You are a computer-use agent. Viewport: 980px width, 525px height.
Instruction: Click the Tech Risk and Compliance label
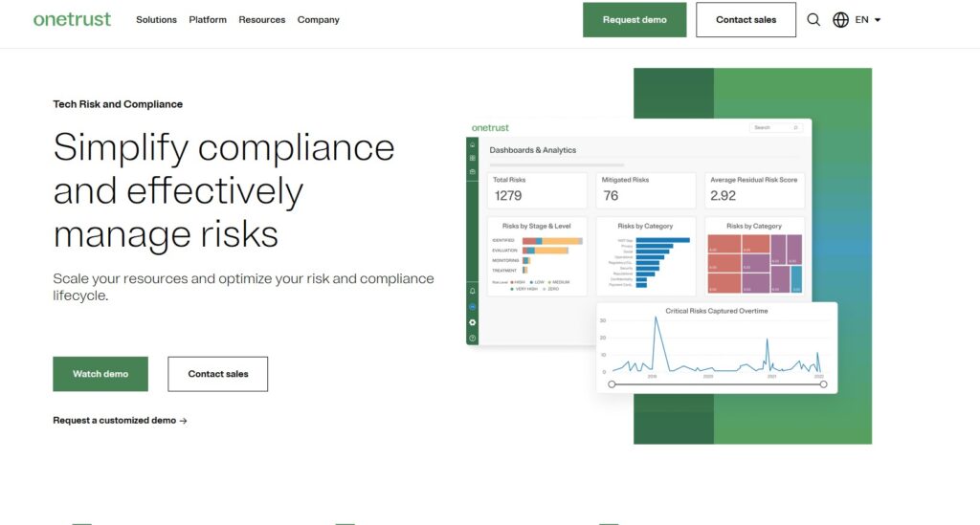[118, 104]
